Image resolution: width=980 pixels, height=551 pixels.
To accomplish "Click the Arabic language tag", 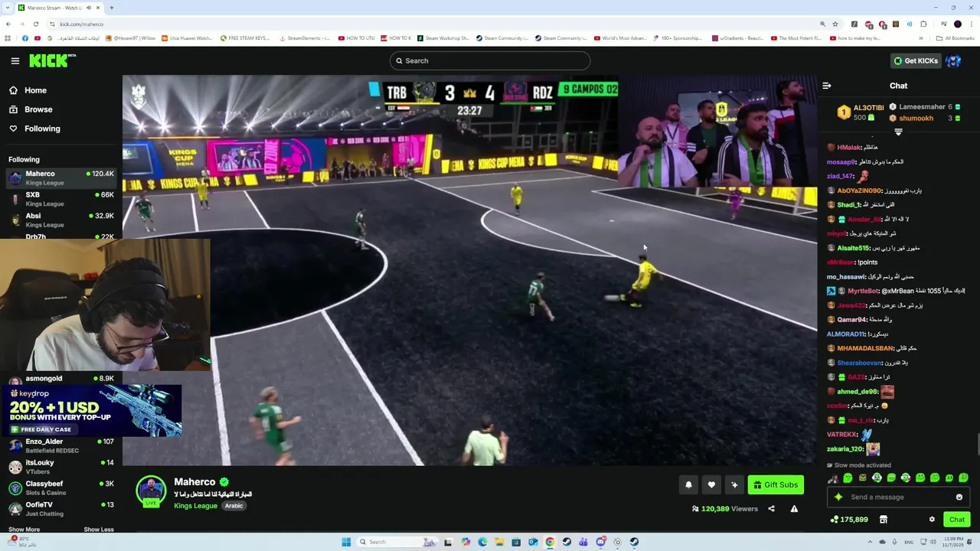I will [234, 506].
